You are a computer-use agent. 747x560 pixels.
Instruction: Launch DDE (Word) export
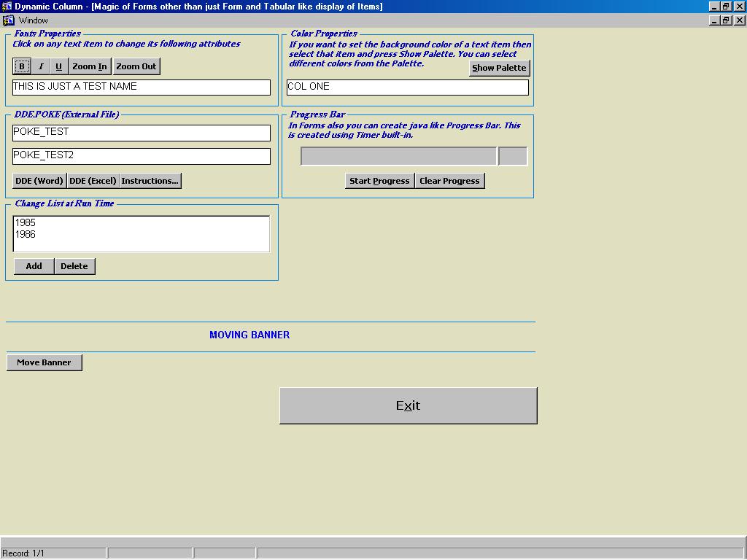(x=39, y=181)
